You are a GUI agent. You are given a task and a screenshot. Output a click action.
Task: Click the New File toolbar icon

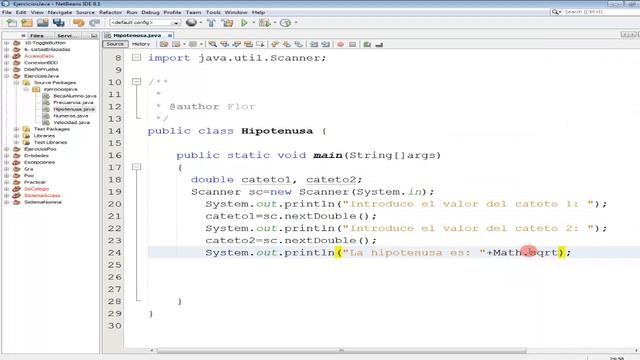[11, 23]
